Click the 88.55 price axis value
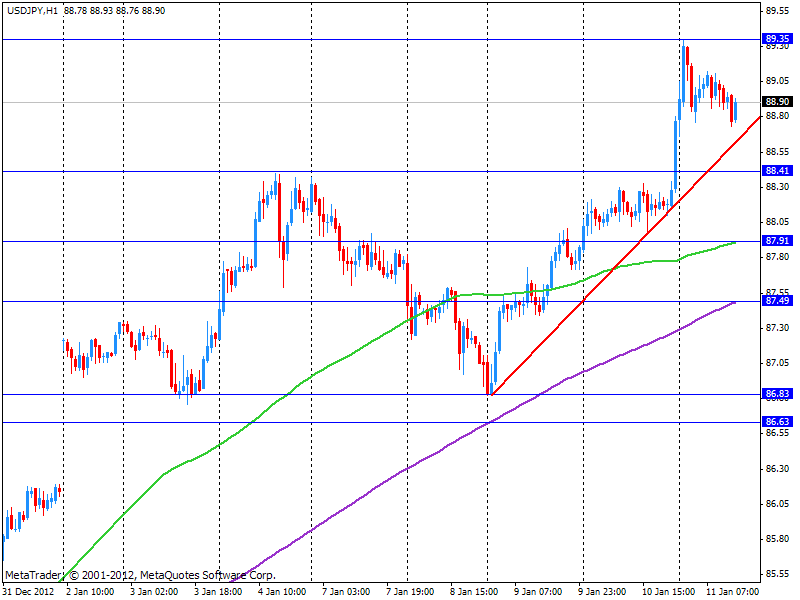The width and height of the screenshot is (800, 600). (x=777, y=152)
